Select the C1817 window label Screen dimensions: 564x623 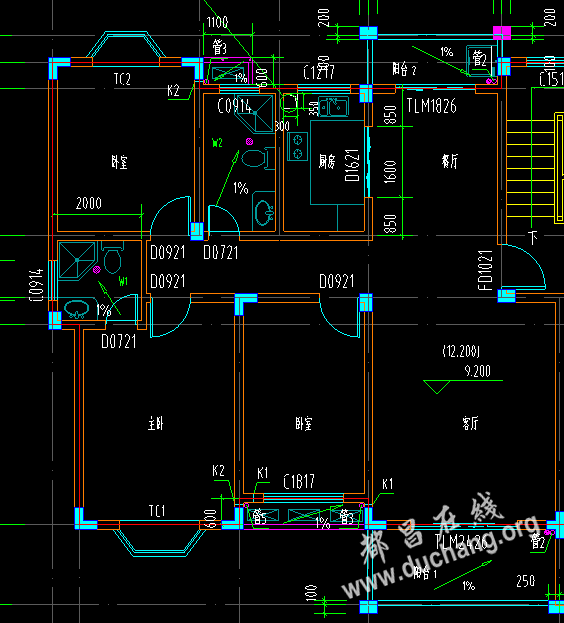(299, 481)
